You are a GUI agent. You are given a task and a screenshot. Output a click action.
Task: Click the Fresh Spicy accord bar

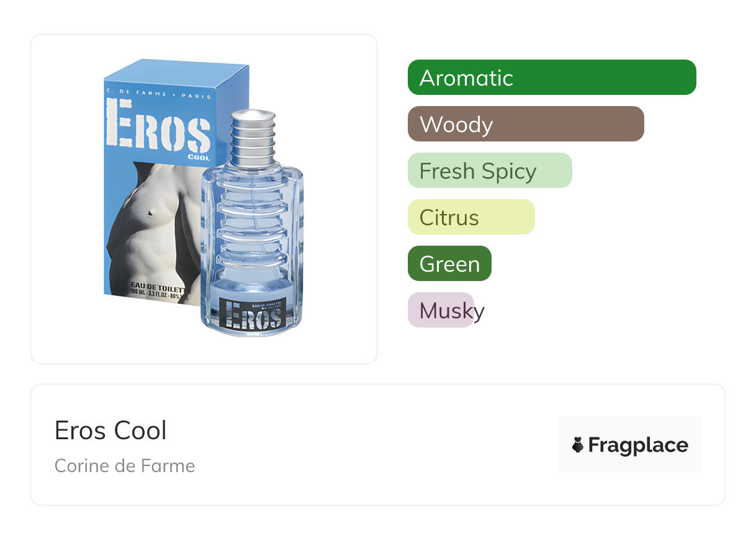coord(489,171)
